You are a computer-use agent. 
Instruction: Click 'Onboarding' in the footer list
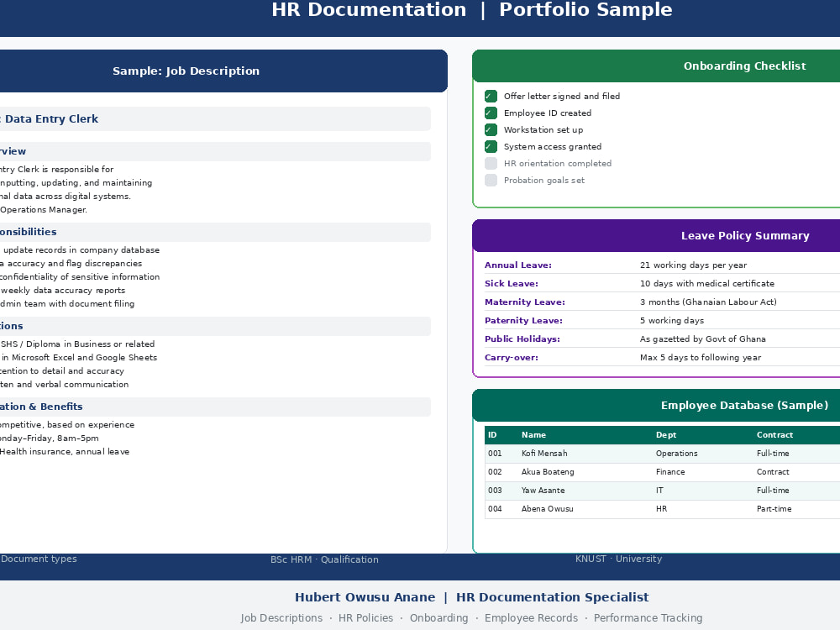(x=438, y=618)
